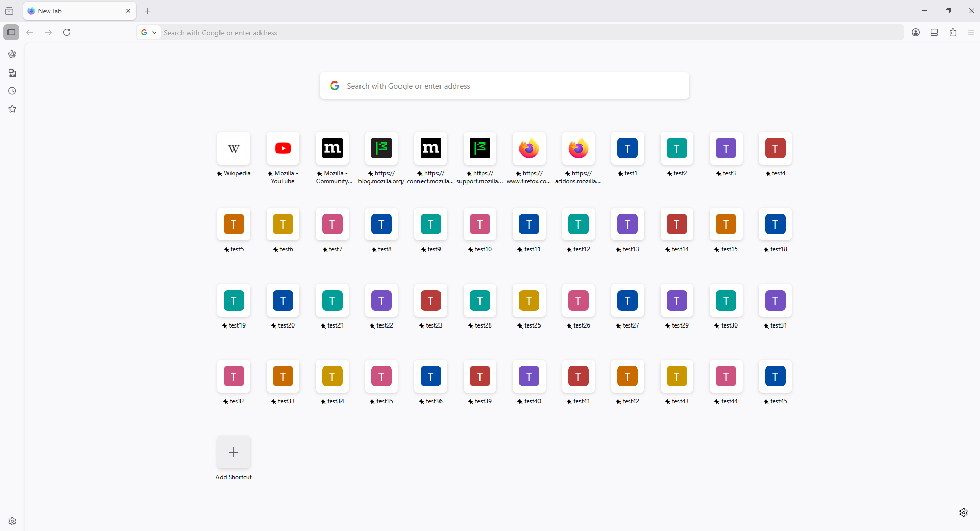Image resolution: width=980 pixels, height=531 pixels.
Task: Open sidebar settings gear at bottom left
Action: (x=12, y=521)
